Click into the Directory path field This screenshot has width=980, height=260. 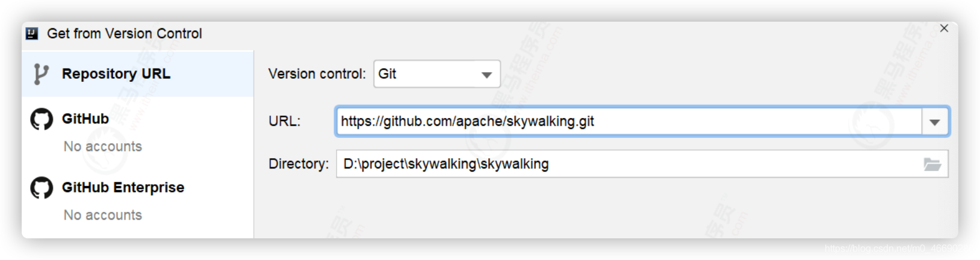(x=629, y=164)
